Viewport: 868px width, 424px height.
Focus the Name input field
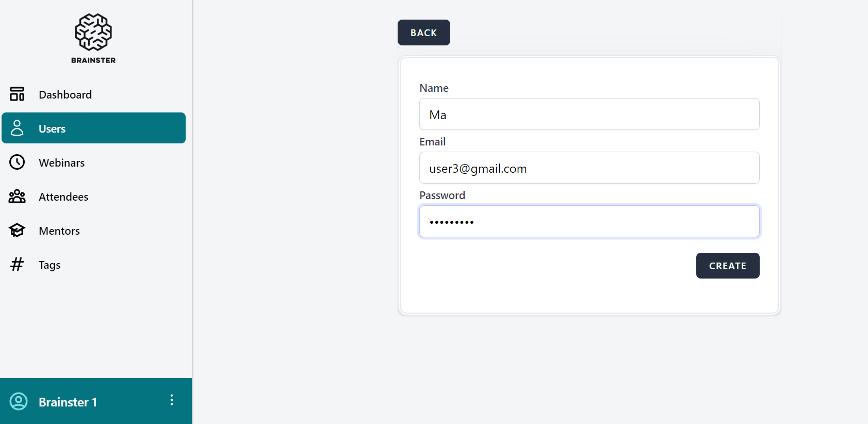[x=589, y=115]
